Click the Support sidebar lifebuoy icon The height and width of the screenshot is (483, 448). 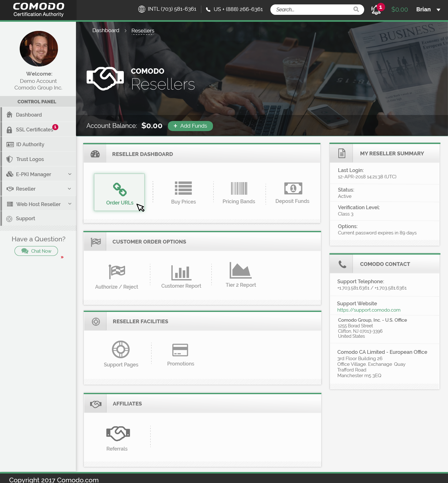pyautogui.click(x=9, y=219)
